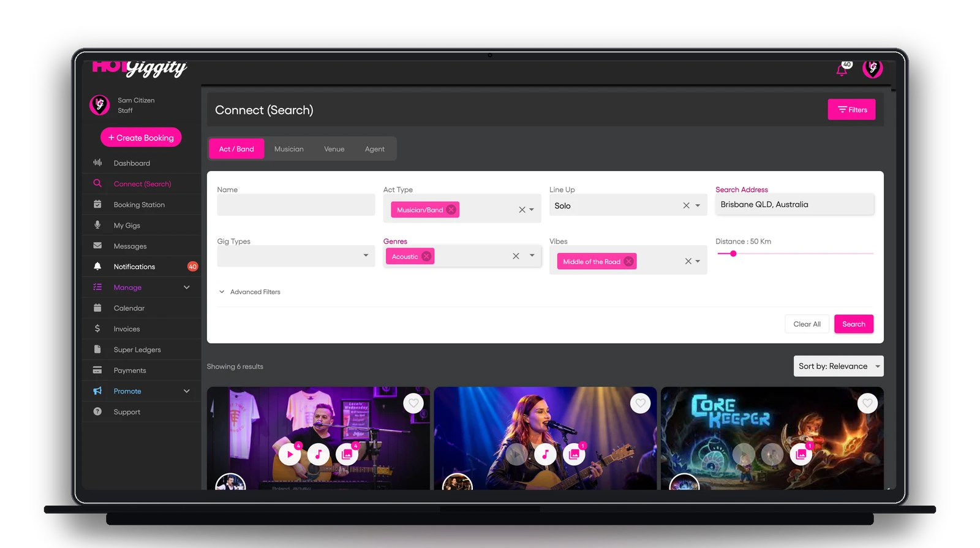The height and width of the screenshot is (548, 980).
Task: Open photo gallery on the first result card
Action: tap(347, 454)
